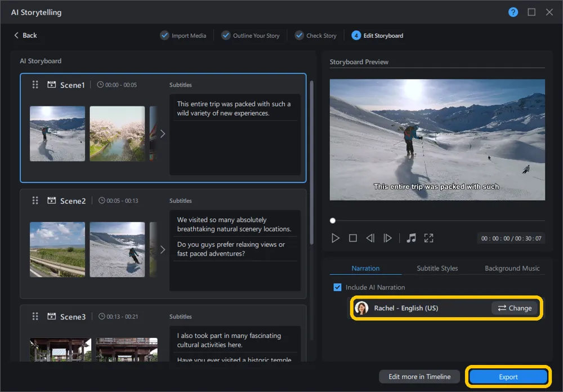563x392 pixels.
Task: Switch to the Narration tab
Action: [x=365, y=268]
